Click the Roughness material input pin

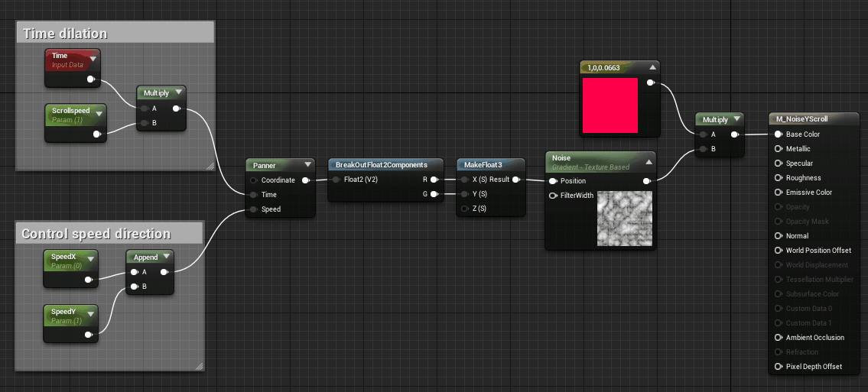click(779, 178)
